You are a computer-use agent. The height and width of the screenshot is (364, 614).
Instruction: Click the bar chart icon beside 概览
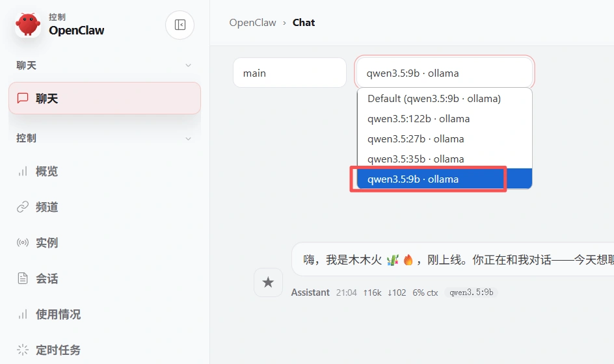[23, 171]
